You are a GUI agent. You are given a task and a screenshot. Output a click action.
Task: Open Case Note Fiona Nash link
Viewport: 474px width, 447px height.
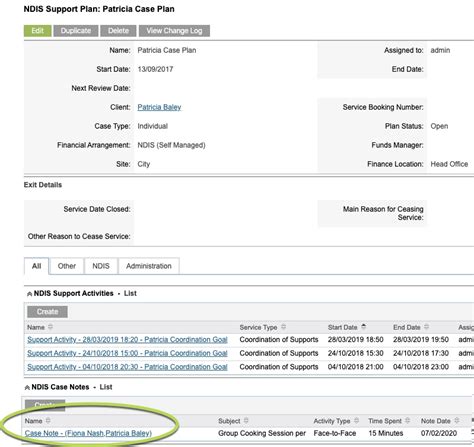click(x=88, y=433)
